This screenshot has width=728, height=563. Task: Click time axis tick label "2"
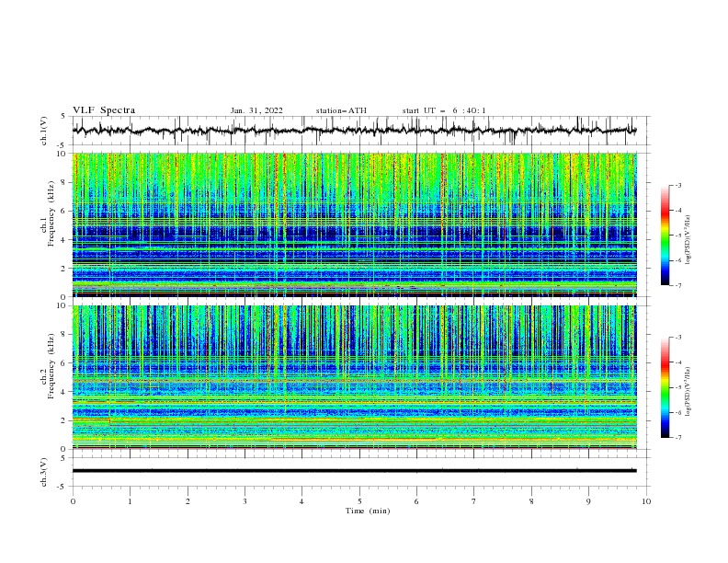pyautogui.click(x=188, y=501)
